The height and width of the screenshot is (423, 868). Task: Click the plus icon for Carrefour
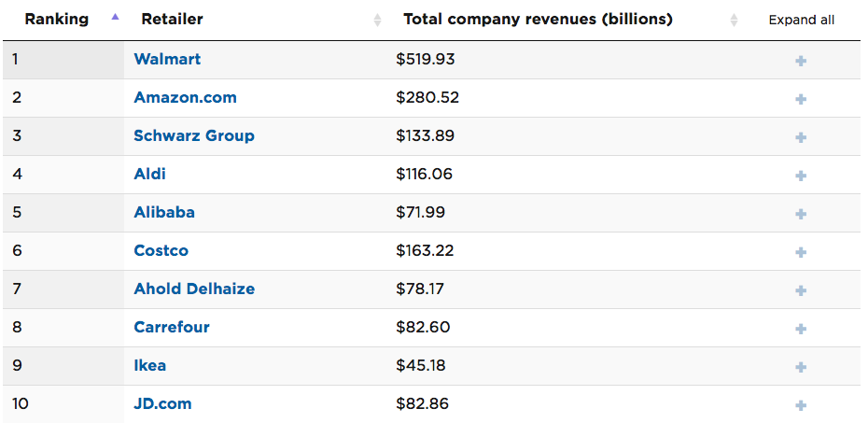[801, 329]
